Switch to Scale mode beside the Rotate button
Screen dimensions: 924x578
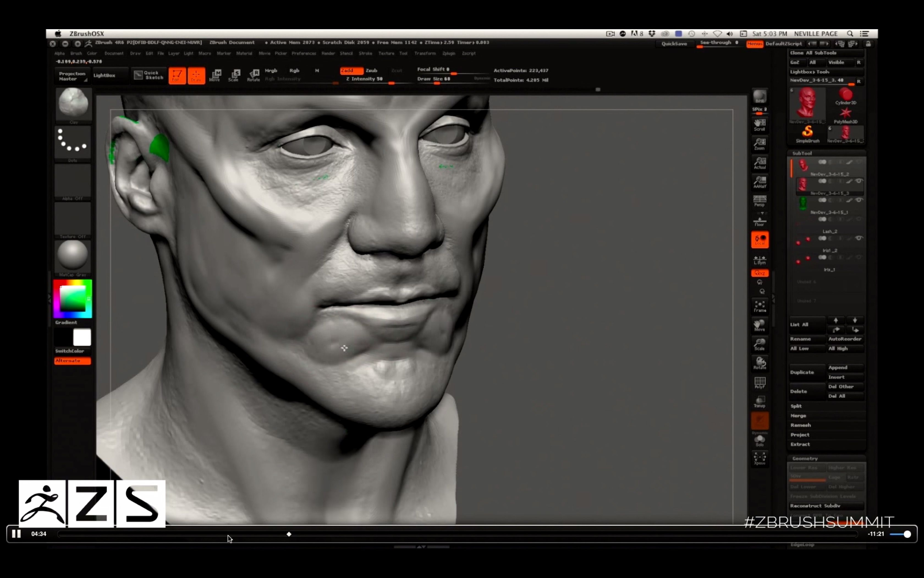click(234, 75)
